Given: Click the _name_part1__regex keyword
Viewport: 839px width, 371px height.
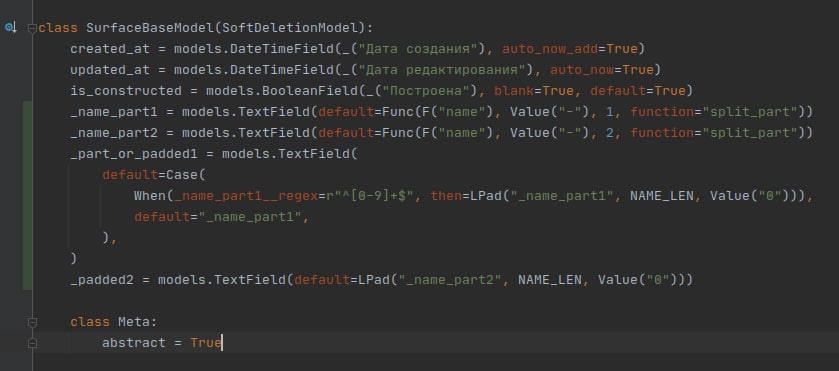Looking at the screenshot, I should pyautogui.click(x=246, y=195).
